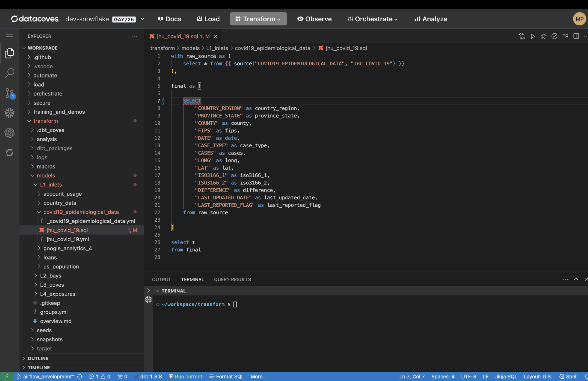Click the MP user avatar
The height and width of the screenshot is (381, 588).
[580, 19]
